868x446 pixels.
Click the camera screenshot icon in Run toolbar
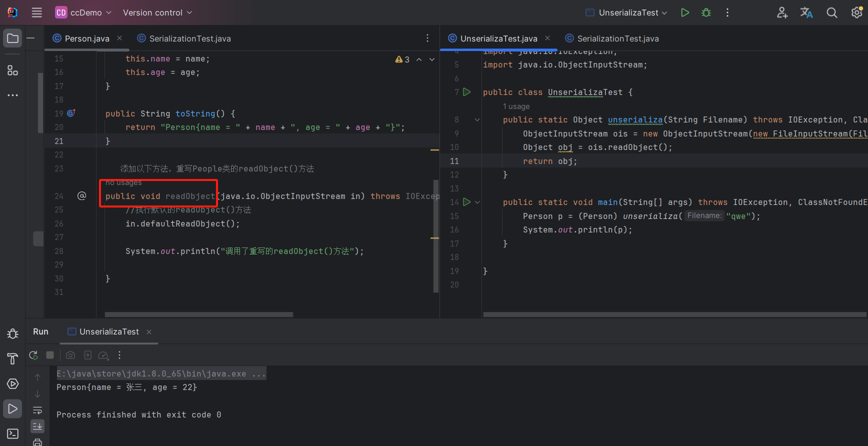(70, 355)
